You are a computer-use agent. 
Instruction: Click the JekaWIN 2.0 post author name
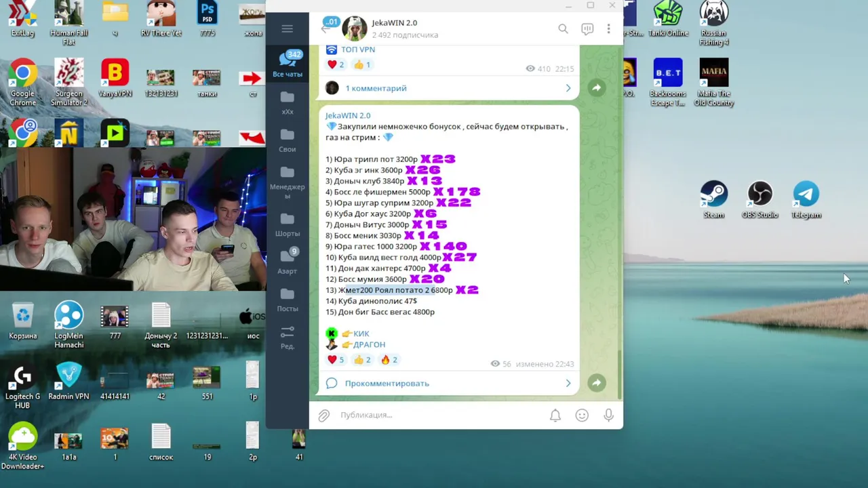(348, 115)
